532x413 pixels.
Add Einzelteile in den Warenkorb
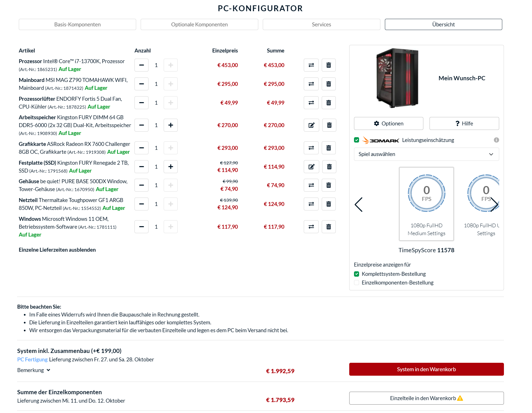[x=426, y=398]
